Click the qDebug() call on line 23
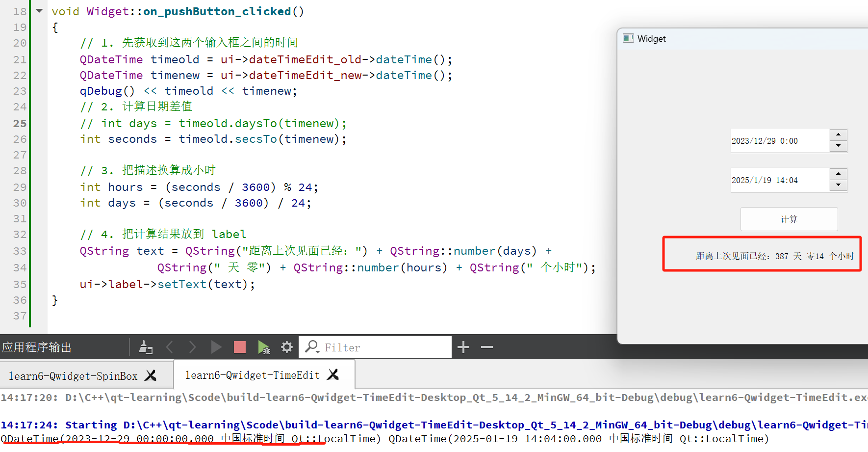Viewport: 868px width, 452px height. click(x=107, y=91)
